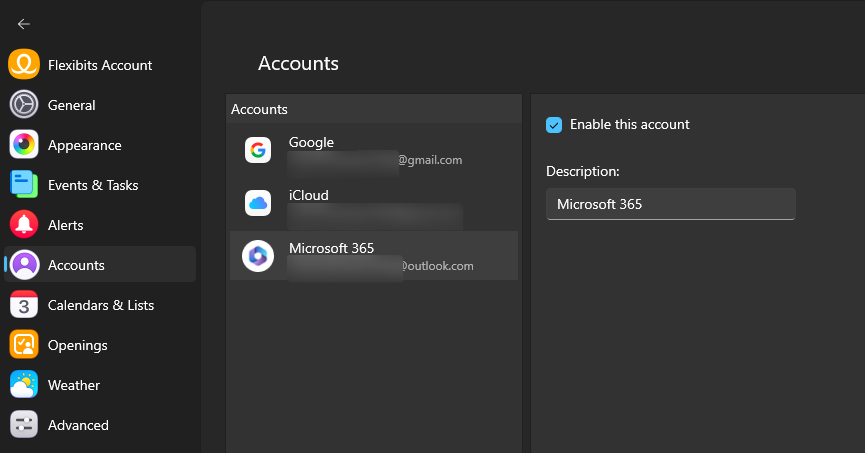Select the General gear icon
Image resolution: width=865 pixels, height=453 pixels.
click(x=24, y=105)
